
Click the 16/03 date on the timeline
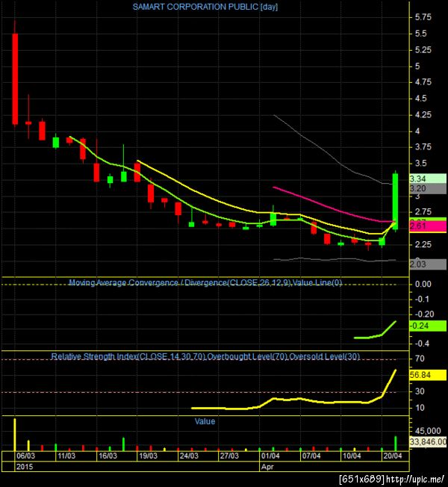(108, 456)
